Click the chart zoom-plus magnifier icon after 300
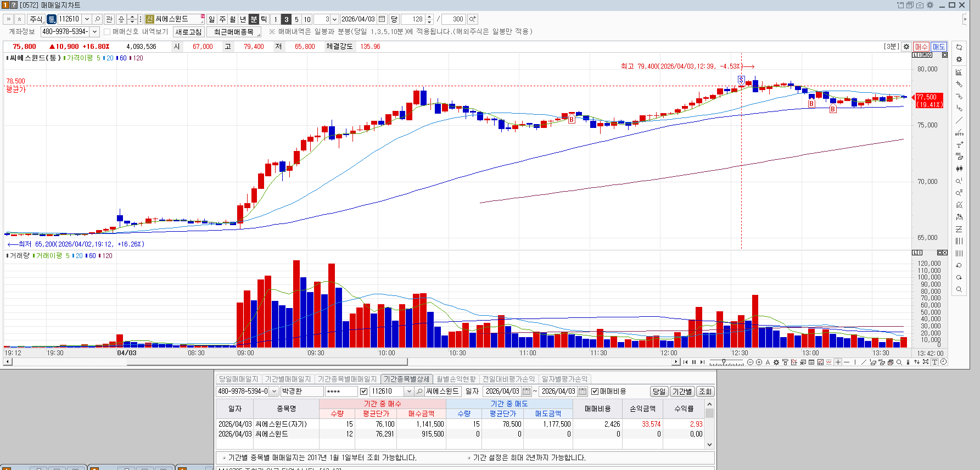The width and height of the screenshot is (980, 470). tap(473, 19)
